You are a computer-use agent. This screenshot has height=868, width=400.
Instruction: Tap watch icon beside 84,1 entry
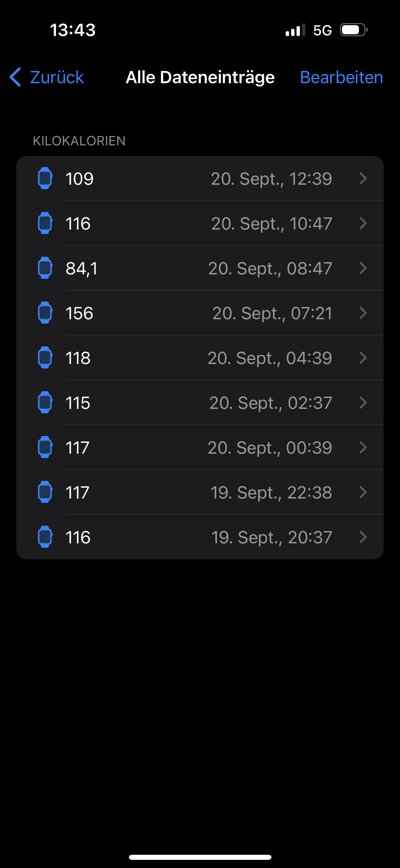click(45, 268)
